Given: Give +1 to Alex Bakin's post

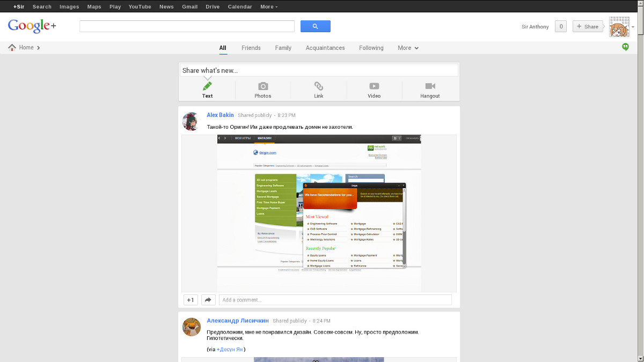Looking at the screenshot, I should (x=191, y=300).
